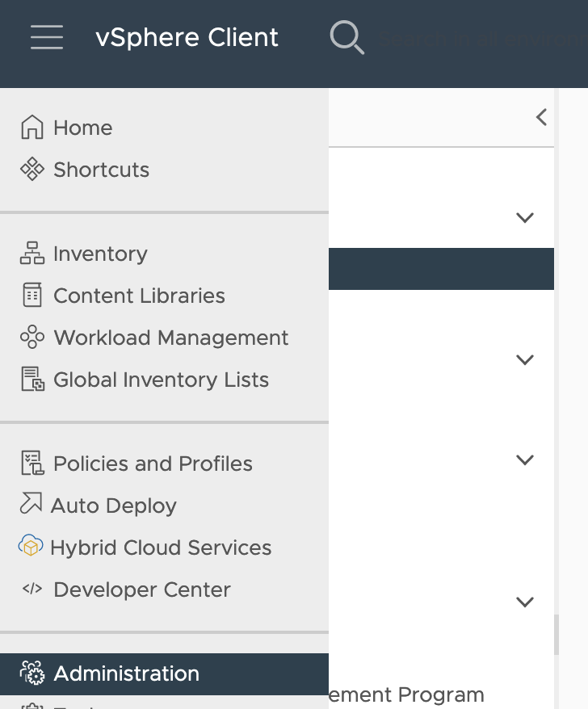Expand the bottommost down-chevron section
Screen dimensions: 588x709
pyautogui.click(x=525, y=602)
